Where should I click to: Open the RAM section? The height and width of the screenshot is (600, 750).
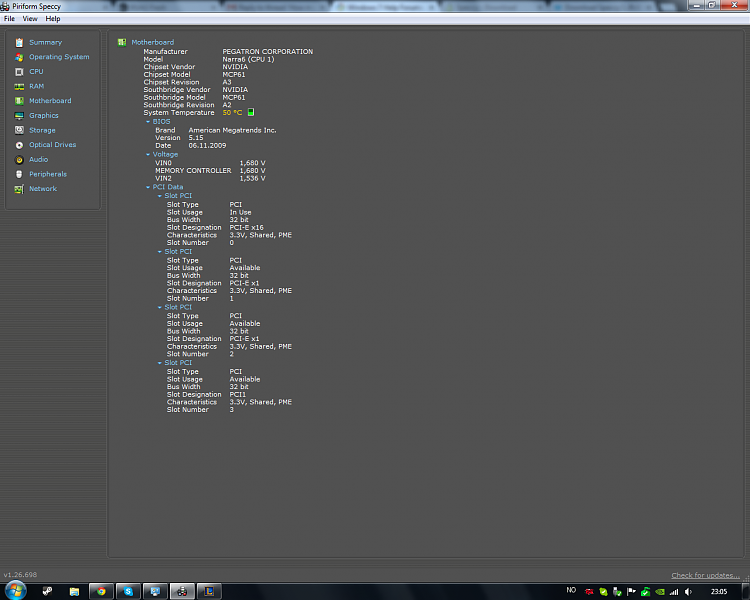36,87
